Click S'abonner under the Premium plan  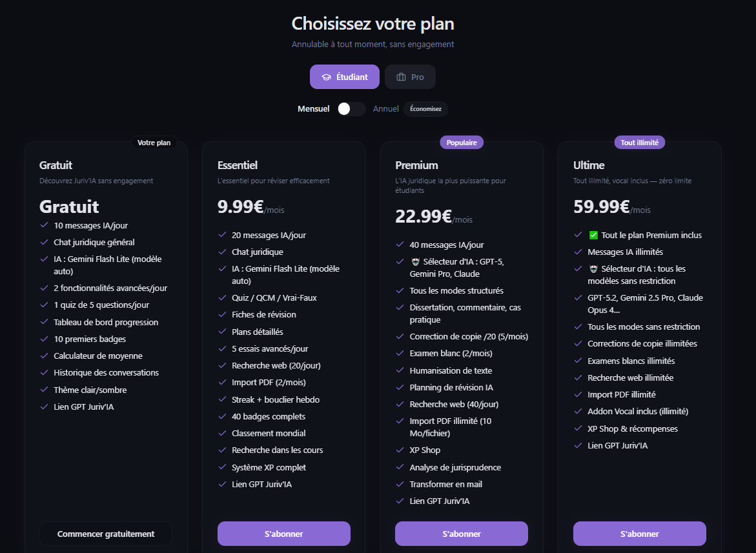tap(461, 534)
